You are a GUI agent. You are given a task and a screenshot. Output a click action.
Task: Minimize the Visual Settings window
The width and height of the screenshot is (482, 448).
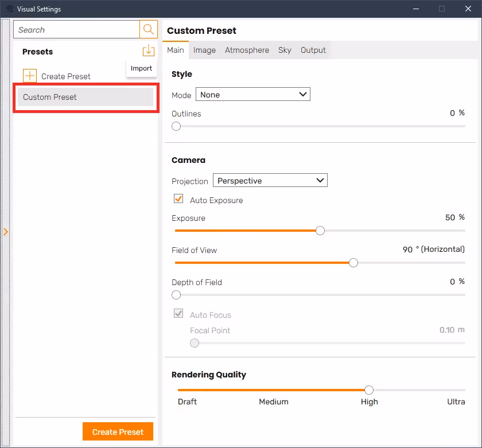(416, 9)
